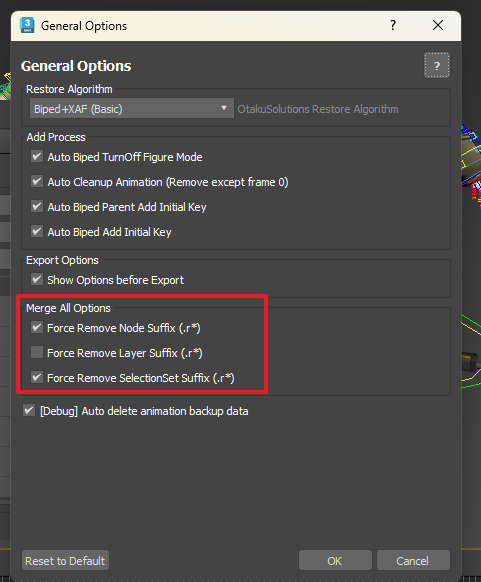Screen dimensions: 481x582
Task: Disable Auto Biped TurnOff Figure Mode
Action: pyautogui.click(x=37, y=157)
